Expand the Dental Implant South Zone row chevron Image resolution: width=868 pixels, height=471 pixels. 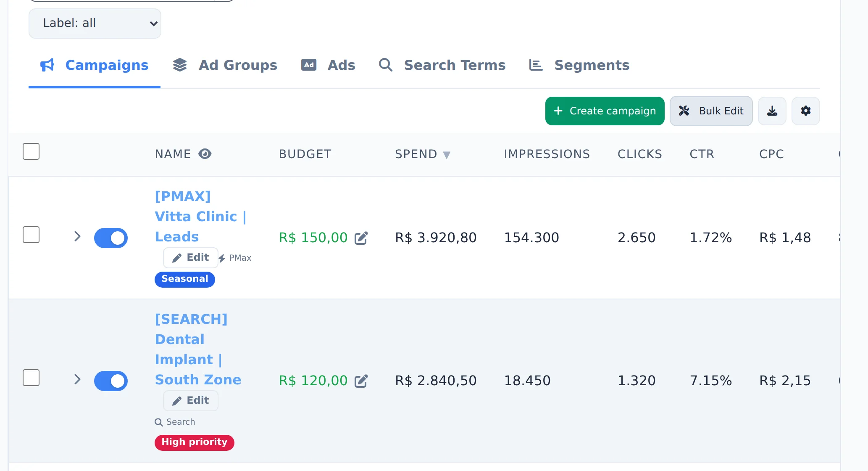(77, 379)
